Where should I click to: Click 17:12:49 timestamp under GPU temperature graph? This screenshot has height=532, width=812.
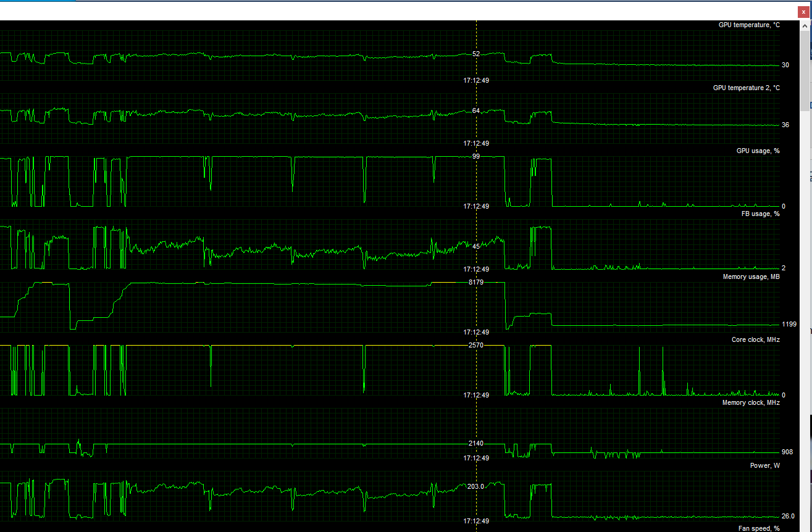pos(476,80)
